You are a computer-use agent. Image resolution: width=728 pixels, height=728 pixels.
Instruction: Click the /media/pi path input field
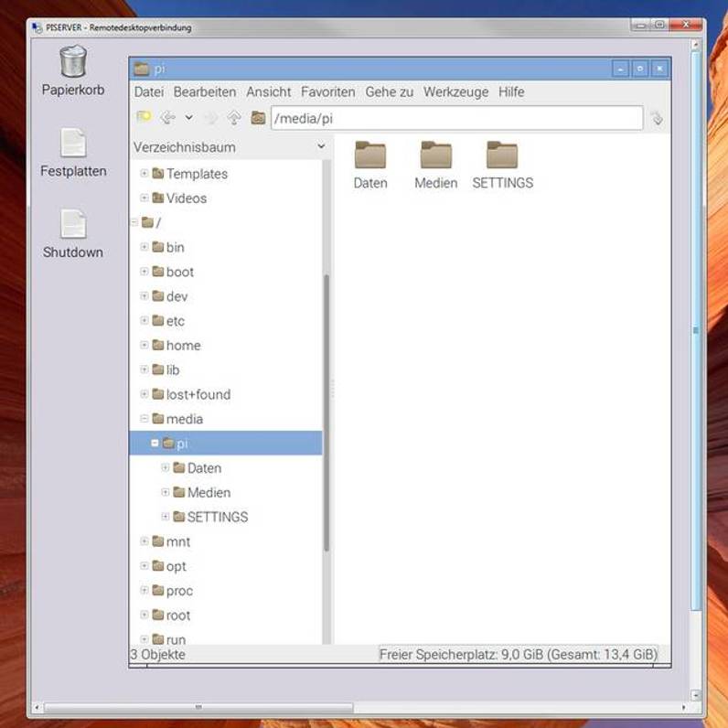click(457, 118)
